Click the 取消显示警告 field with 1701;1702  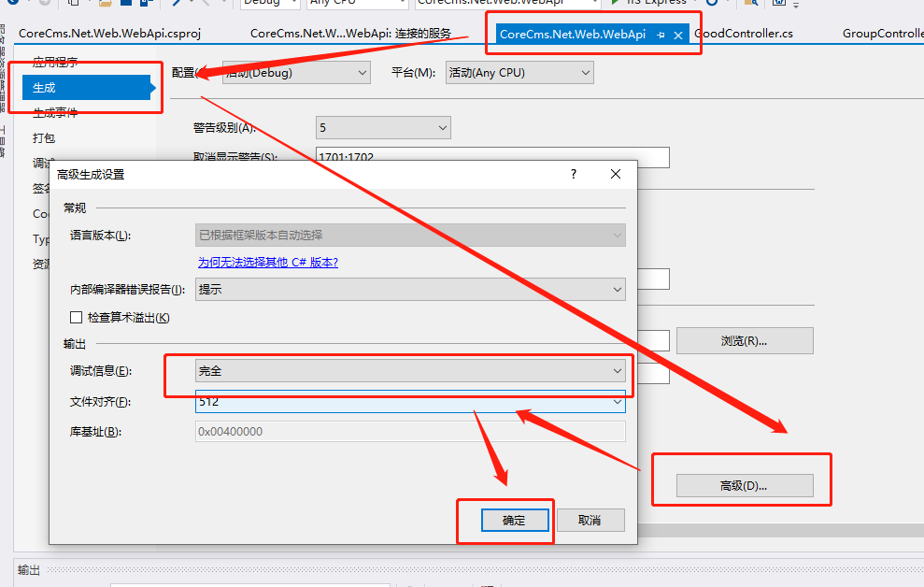point(492,157)
